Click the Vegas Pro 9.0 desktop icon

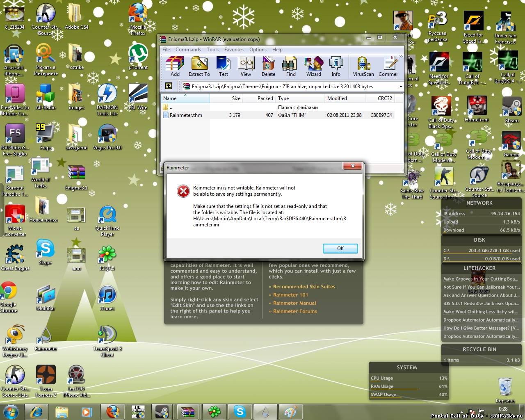pyautogui.click(x=107, y=137)
